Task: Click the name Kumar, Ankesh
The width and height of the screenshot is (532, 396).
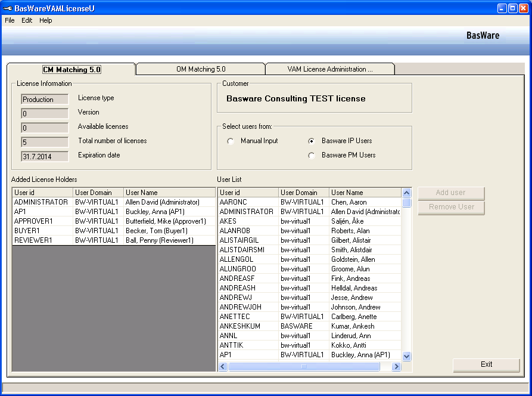Action: click(353, 326)
